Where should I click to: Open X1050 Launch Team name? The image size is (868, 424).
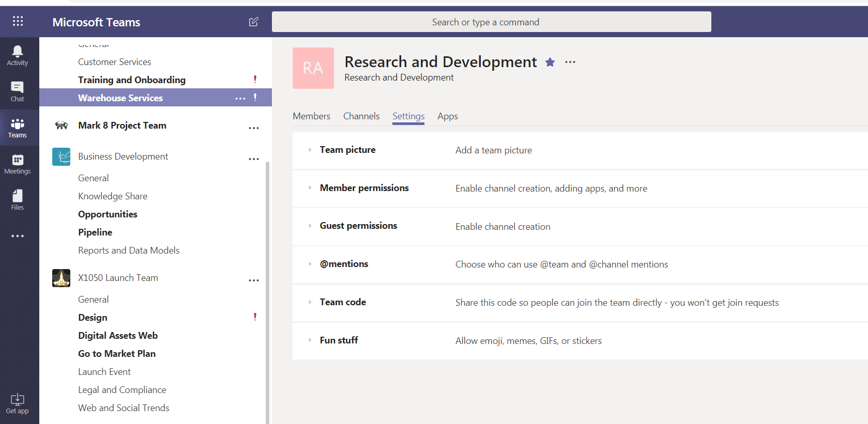[118, 278]
